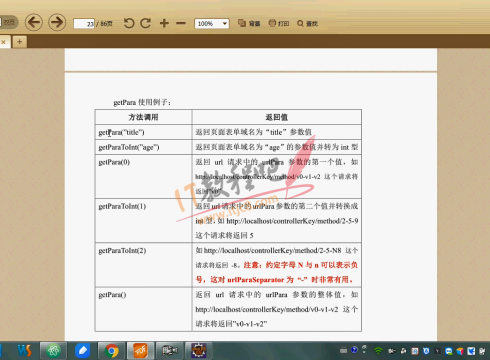Open the 100% zoom level dropdown
The width and height of the screenshot is (490, 360).
point(212,23)
